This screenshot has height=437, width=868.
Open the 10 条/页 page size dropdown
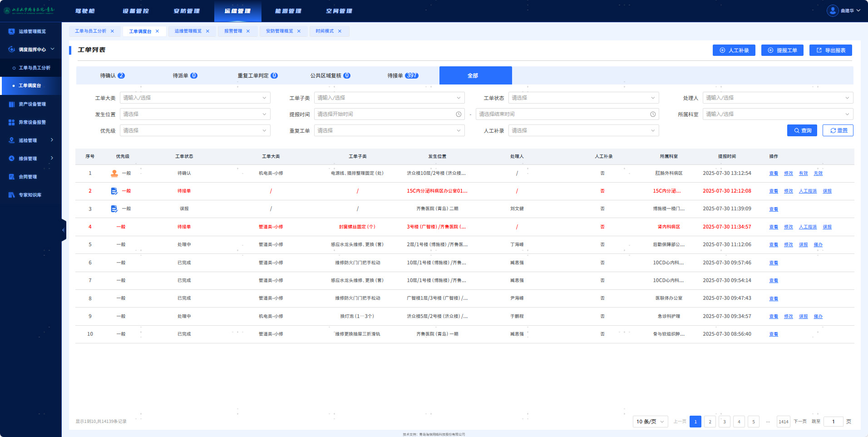point(650,422)
